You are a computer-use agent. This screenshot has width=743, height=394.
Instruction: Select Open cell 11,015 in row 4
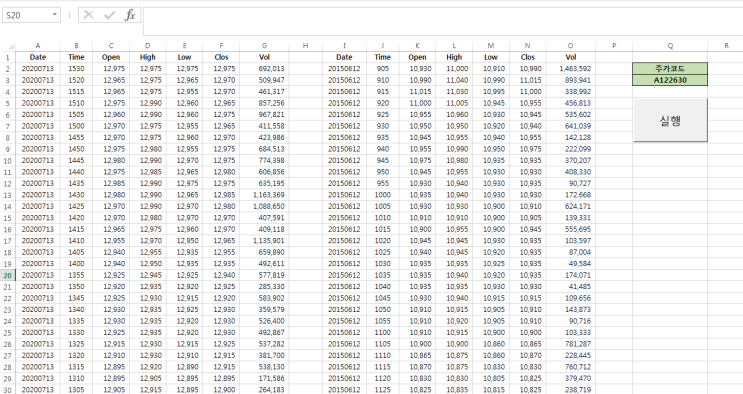click(417, 92)
